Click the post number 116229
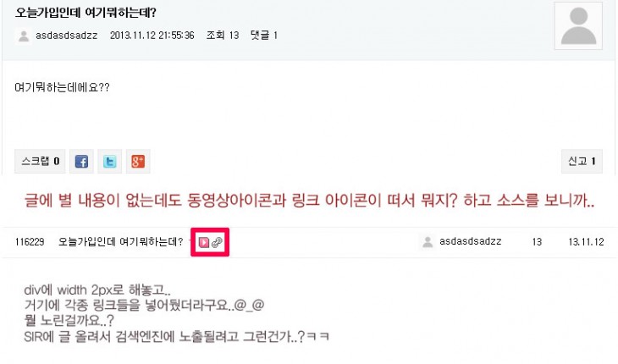The width and height of the screenshot is (618, 364). tap(30, 242)
